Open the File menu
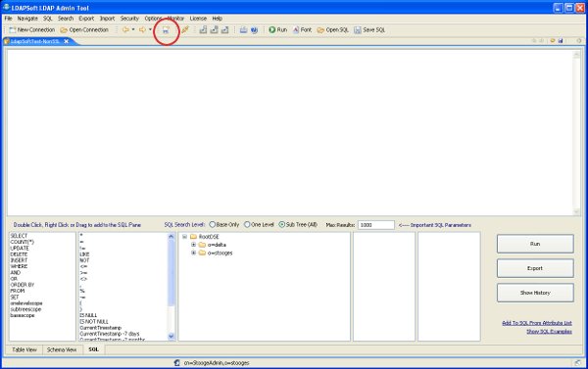The height and width of the screenshot is (369, 588). point(8,19)
